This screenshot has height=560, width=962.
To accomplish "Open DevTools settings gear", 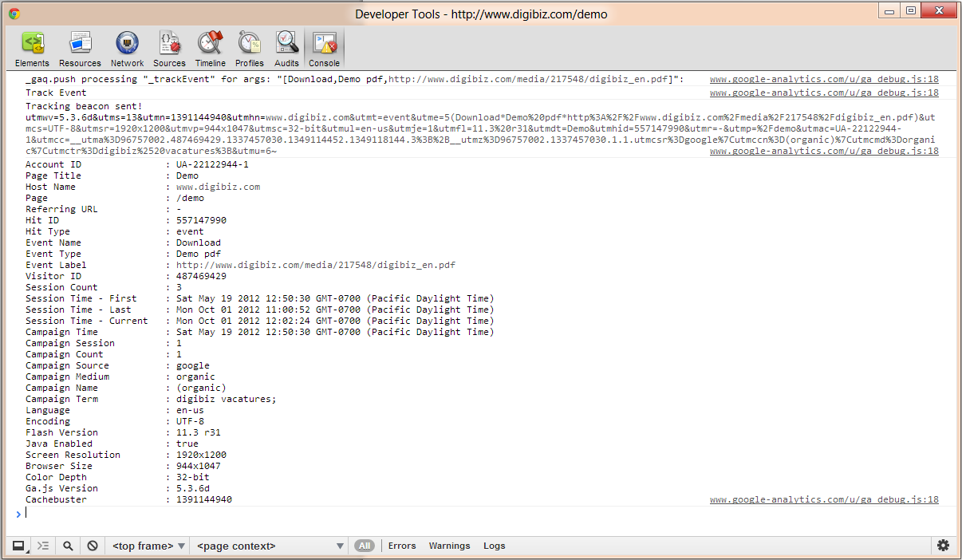I will click(943, 546).
